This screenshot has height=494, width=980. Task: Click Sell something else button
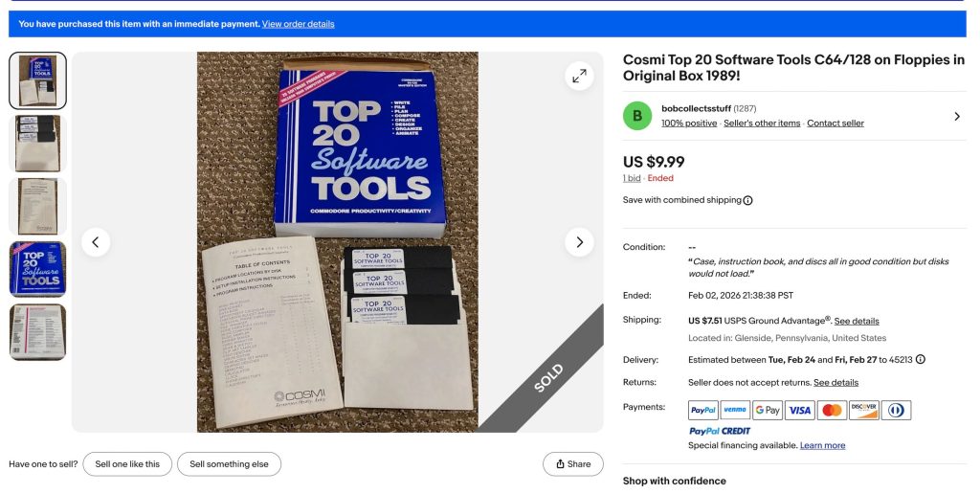230,464
